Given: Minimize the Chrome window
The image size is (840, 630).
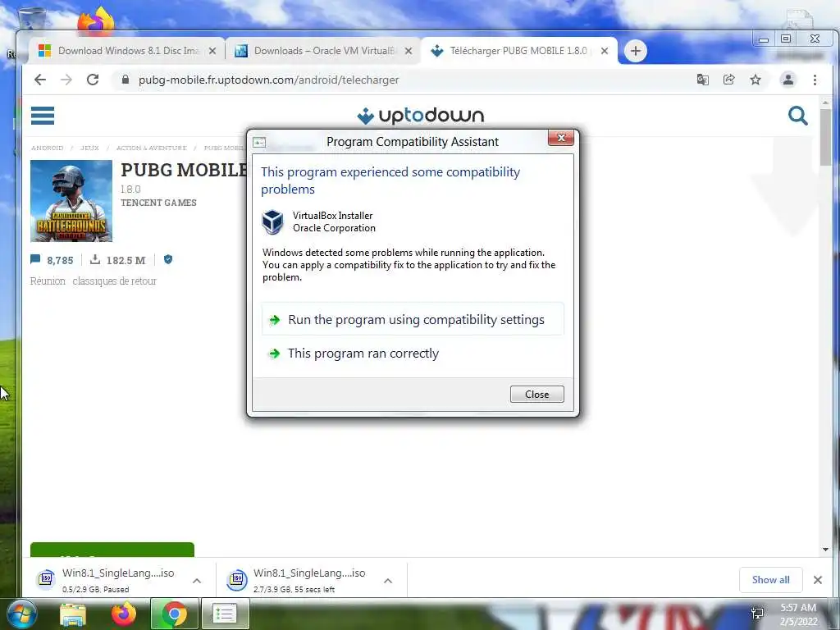Looking at the screenshot, I should click(764, 39).
